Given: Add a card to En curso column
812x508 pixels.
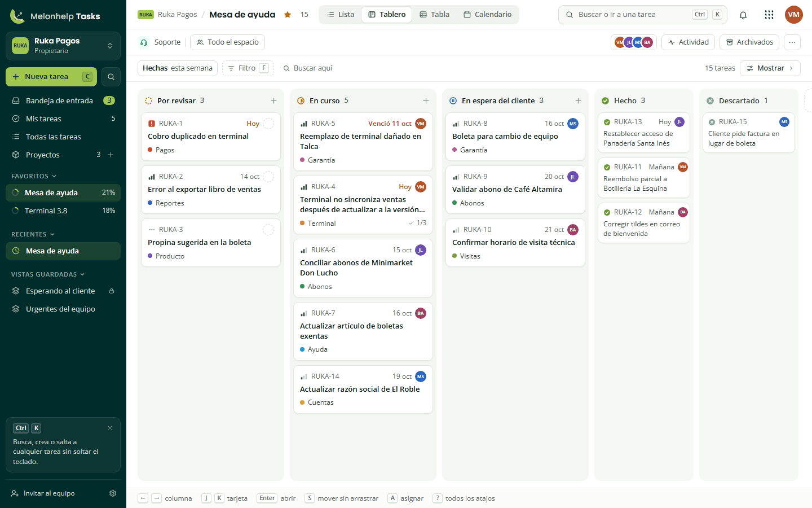Looking at the screenshot, I should tap(426, 101).
